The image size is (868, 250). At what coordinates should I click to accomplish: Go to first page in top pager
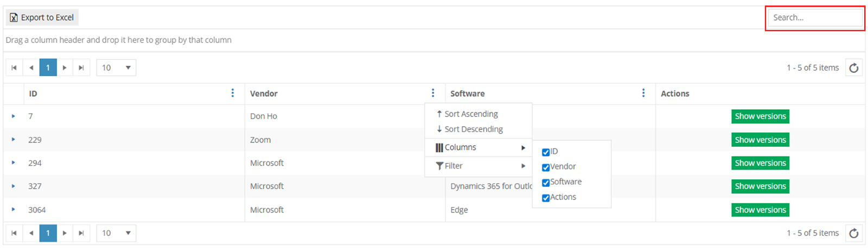pyautogui.click(x=14, y=68)
